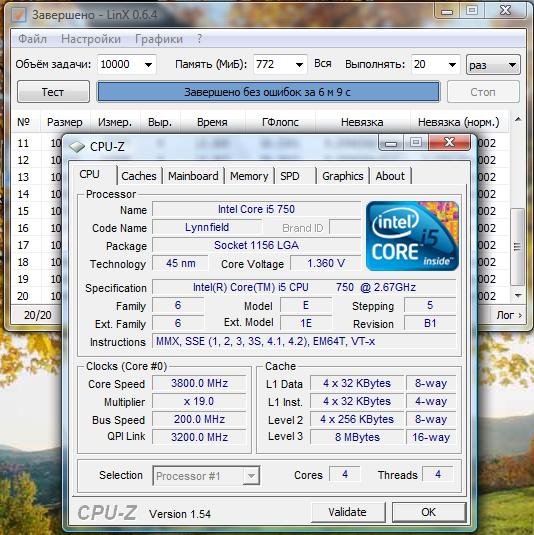Open the Графики menu in LinX
Screen dimensions: 534x535
coord(159,39)
